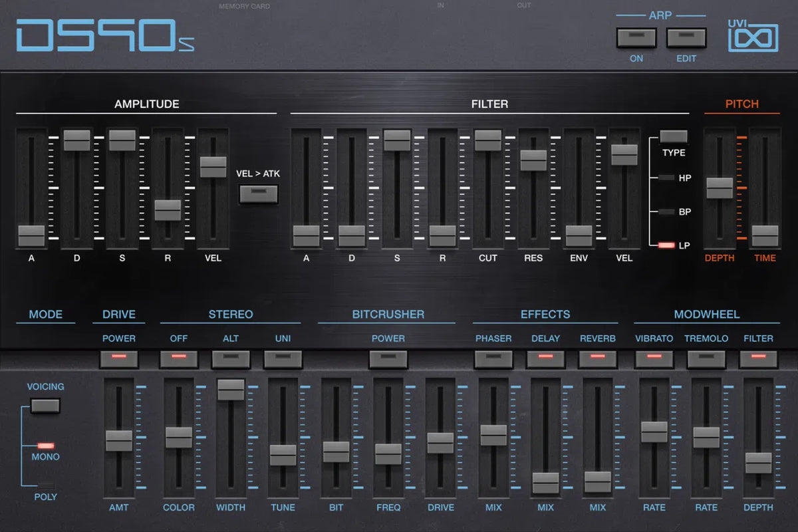Click the filter CUT slider handle
Viewport: 798px width, 532px height.
(487, 140)
